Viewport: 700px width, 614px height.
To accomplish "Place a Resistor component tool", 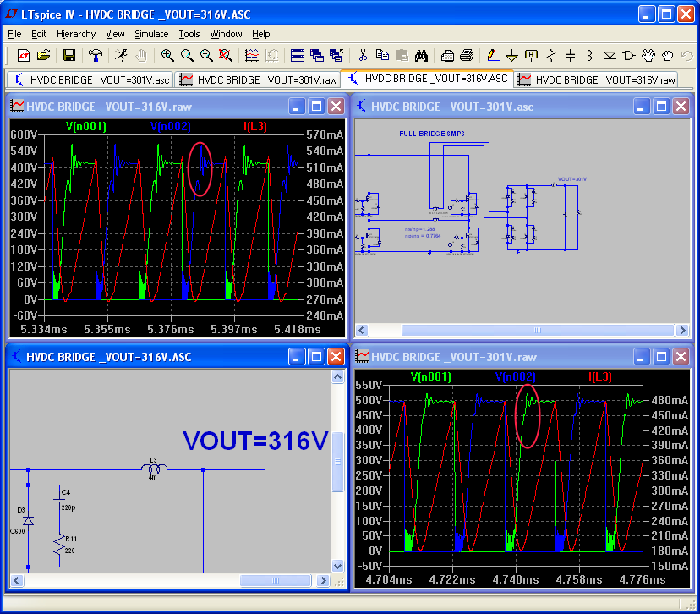I will pos(551,55).
